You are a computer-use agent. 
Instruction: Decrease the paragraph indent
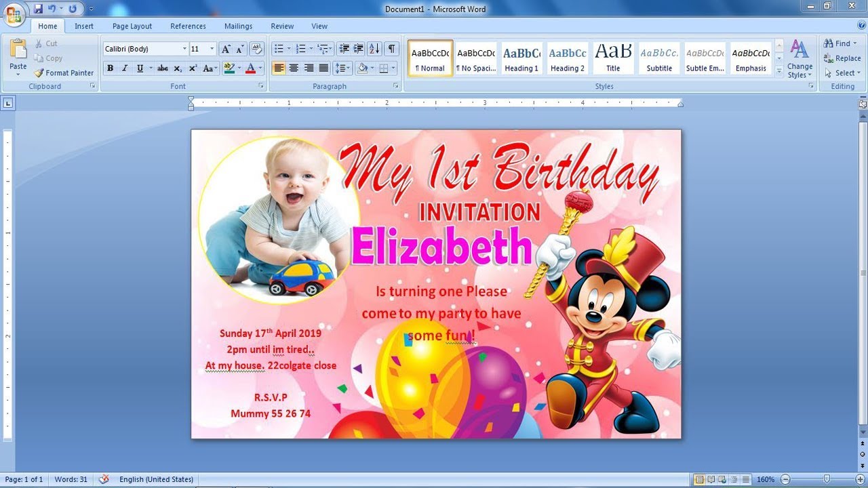(x=344, y=49)
